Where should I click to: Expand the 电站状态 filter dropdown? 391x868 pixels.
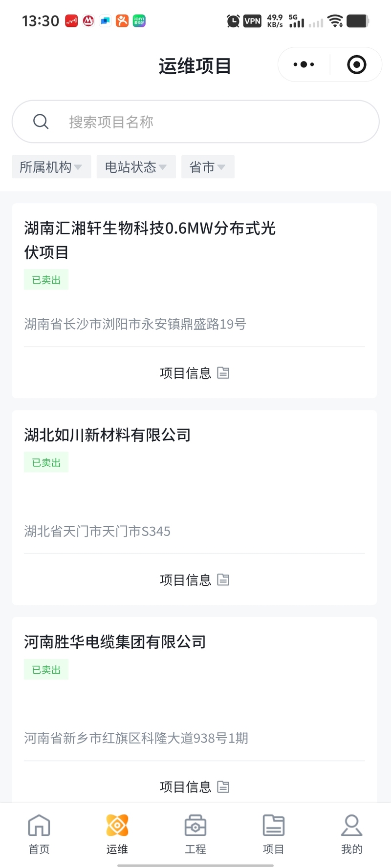click(136, 167)
